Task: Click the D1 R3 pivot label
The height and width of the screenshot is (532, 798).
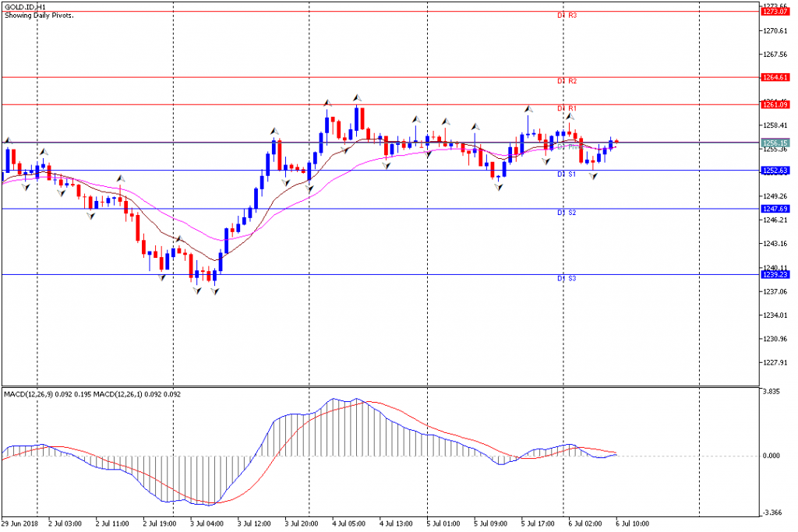Action: click(567, 16)
